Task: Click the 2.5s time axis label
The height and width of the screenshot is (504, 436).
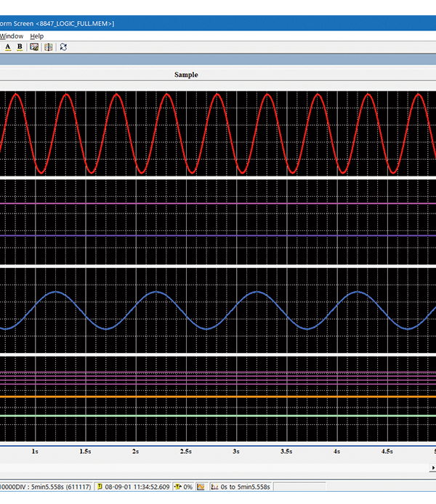Action: (186, 451)
